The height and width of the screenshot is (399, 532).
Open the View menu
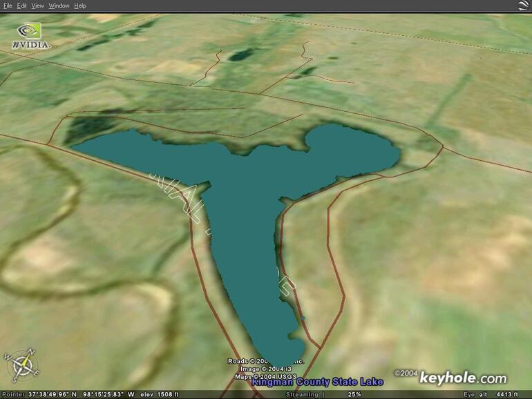pyautogui.click(x=37, y=6)
